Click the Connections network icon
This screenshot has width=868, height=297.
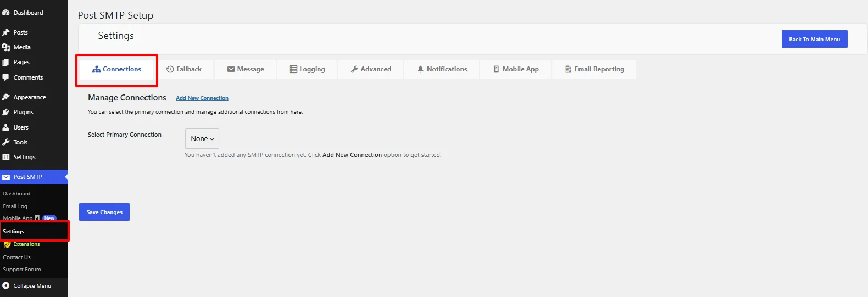(96, 69)
